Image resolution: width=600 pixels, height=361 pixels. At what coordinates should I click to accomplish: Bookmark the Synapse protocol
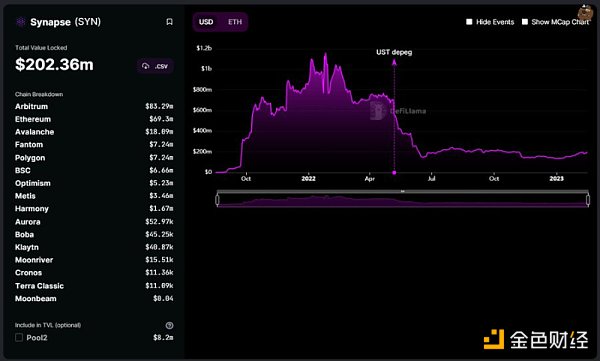[x=170, y=22]
